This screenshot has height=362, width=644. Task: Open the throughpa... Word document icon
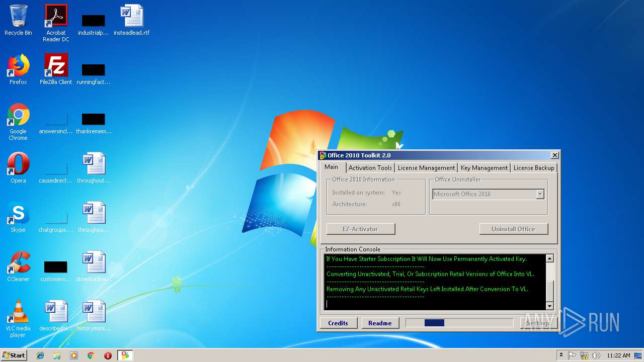click(94, 217)
